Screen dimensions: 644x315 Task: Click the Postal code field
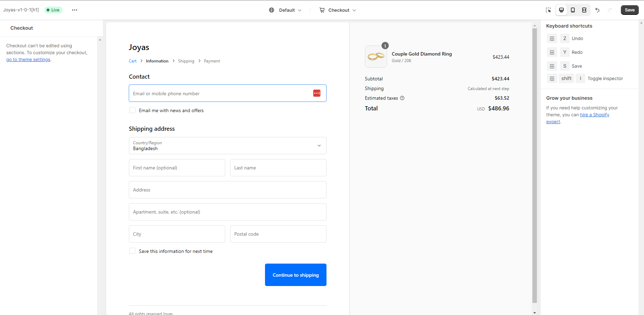pyautogui.click(x=278, y=234)
